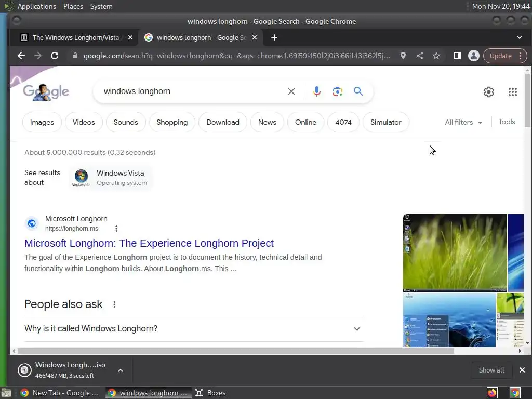The height and width of the screenshot is (399, 532).
Task: Expand the download item options chevron
Action: (121, 370)
